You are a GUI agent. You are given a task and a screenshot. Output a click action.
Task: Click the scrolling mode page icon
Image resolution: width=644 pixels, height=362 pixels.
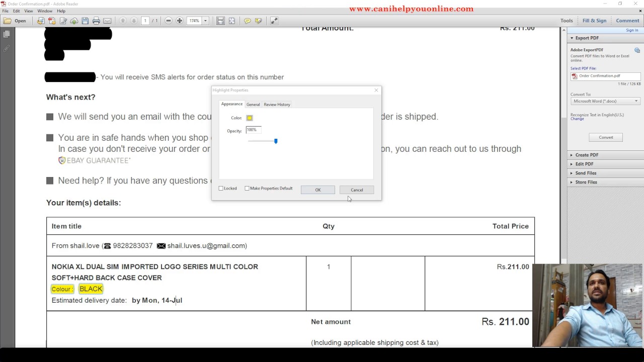point(220,21)
